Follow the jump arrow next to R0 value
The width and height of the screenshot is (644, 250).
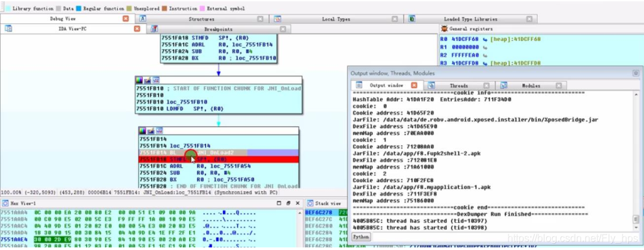coord(485,39)
